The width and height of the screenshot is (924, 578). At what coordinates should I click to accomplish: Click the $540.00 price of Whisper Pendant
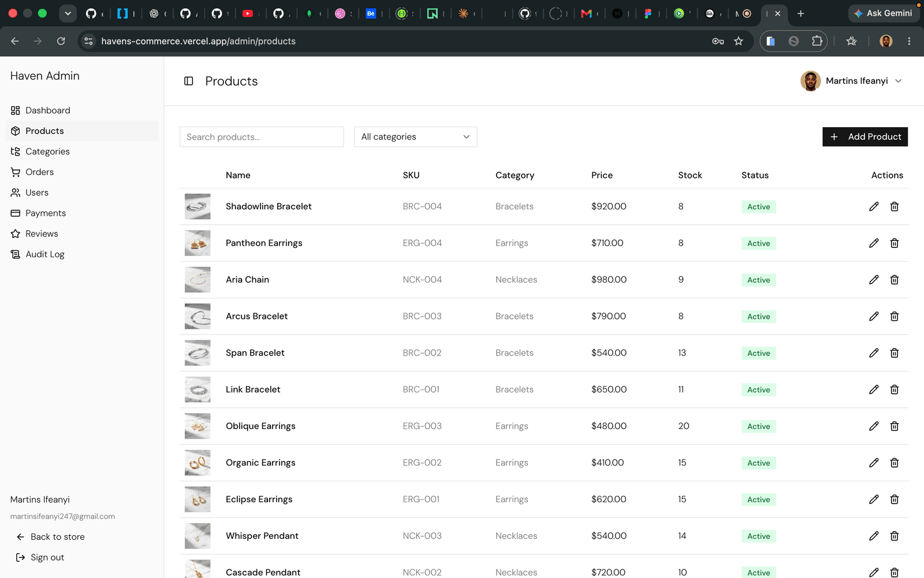[609, 536]
